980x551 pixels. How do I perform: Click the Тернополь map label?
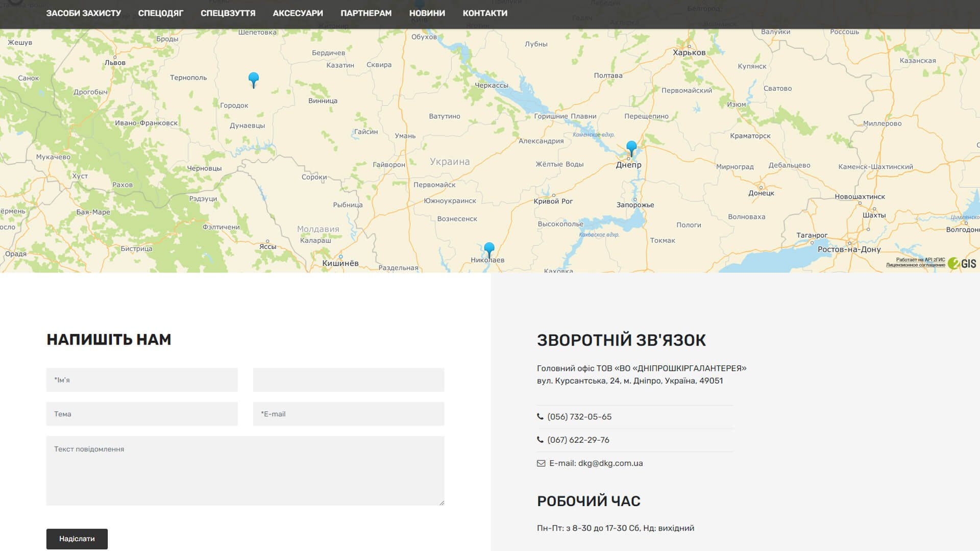[188, 78]
